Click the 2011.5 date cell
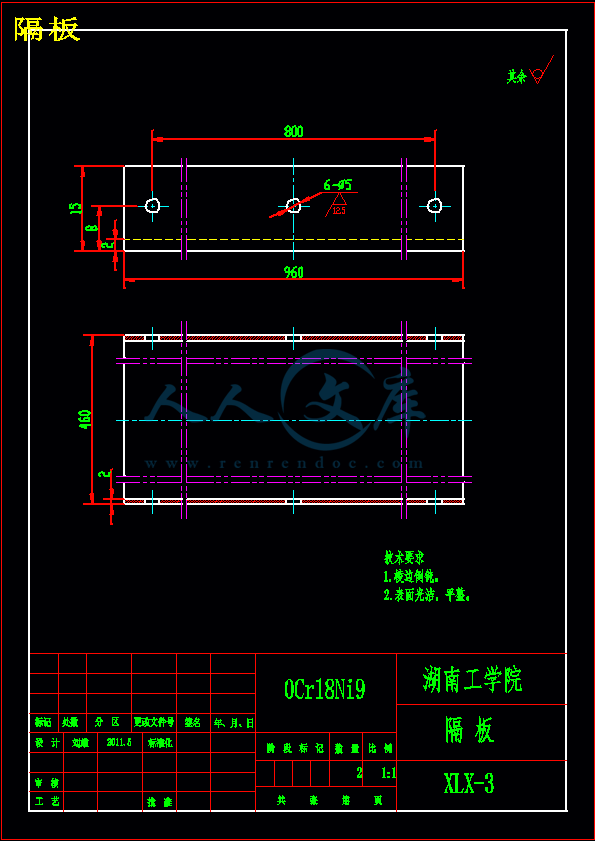 (x=120, y=743)
